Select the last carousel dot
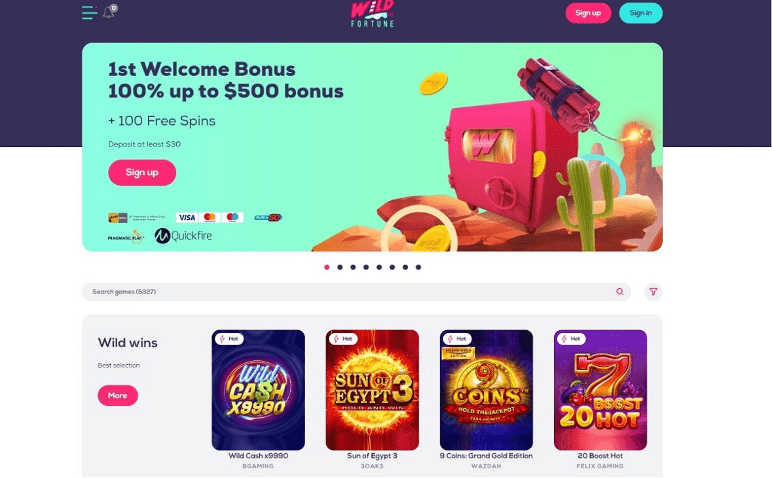772x478 pixels. coord(418,267)
